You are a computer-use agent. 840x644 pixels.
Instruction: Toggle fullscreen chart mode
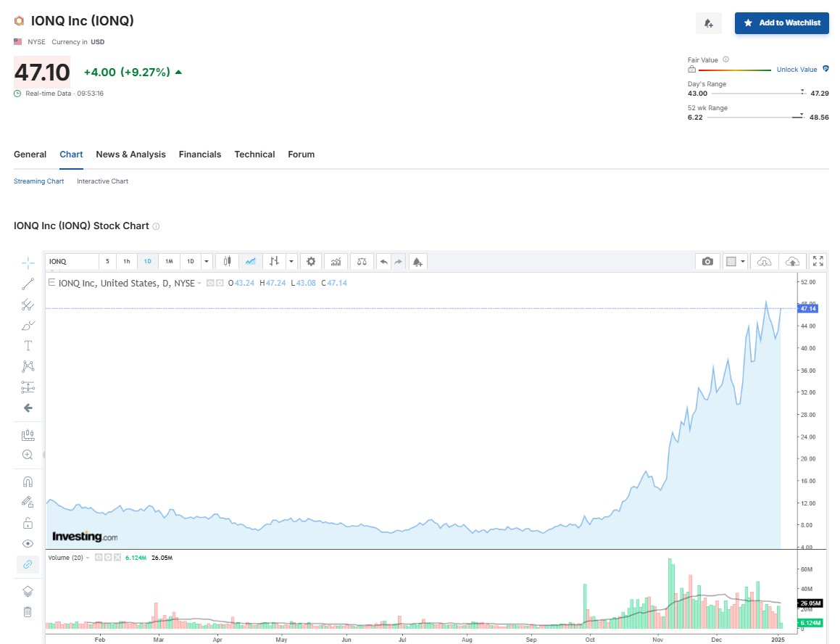tap(818, 261)
